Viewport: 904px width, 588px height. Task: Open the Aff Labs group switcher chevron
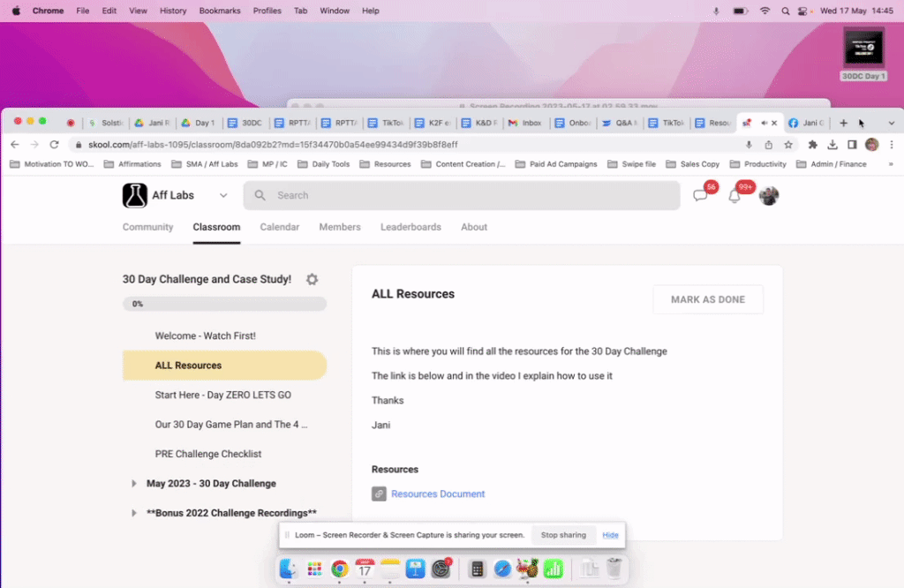(223, 195)
